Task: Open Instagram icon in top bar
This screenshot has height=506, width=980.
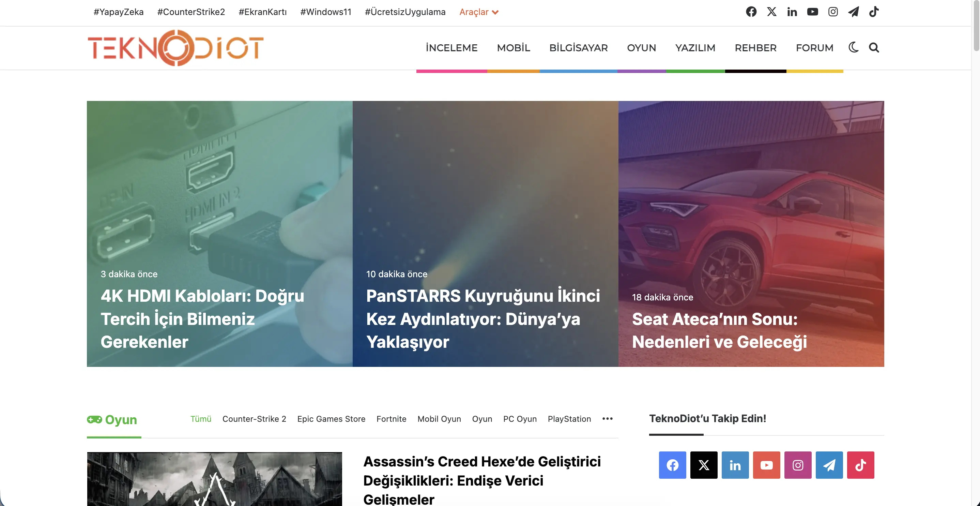Action: tap(833, 12)
